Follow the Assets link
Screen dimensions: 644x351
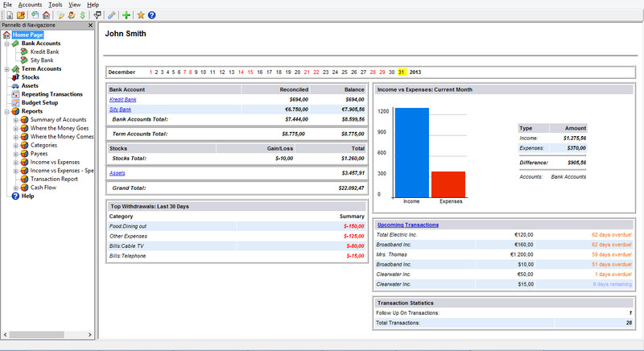(x=117, y=173)
